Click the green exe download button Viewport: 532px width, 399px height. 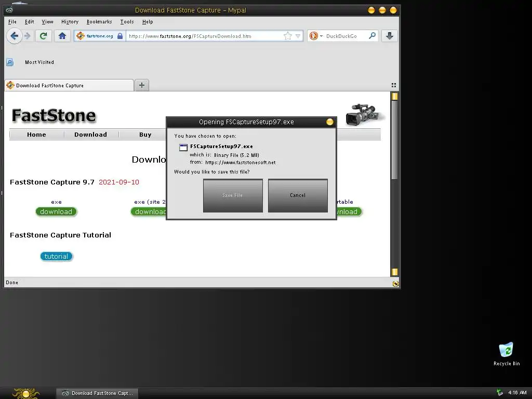(x=56, y=212)
